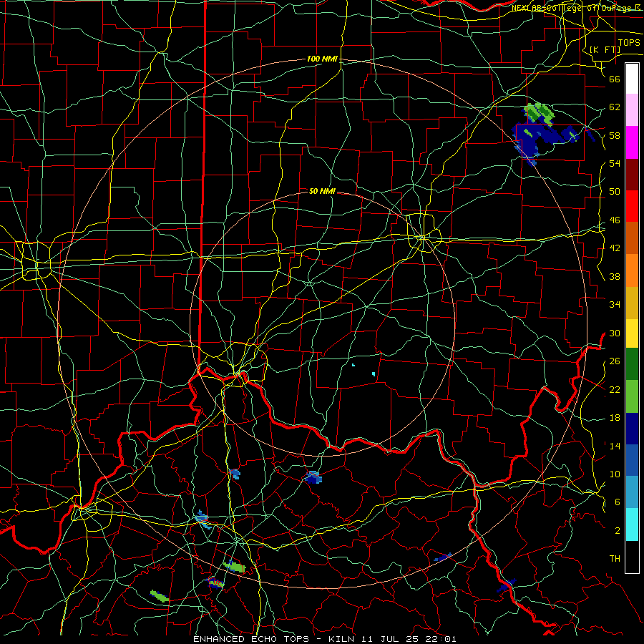The width and height of the screenshot is (644, 644).
Task: Click the medium blue legend swatch
Action: 632,460
